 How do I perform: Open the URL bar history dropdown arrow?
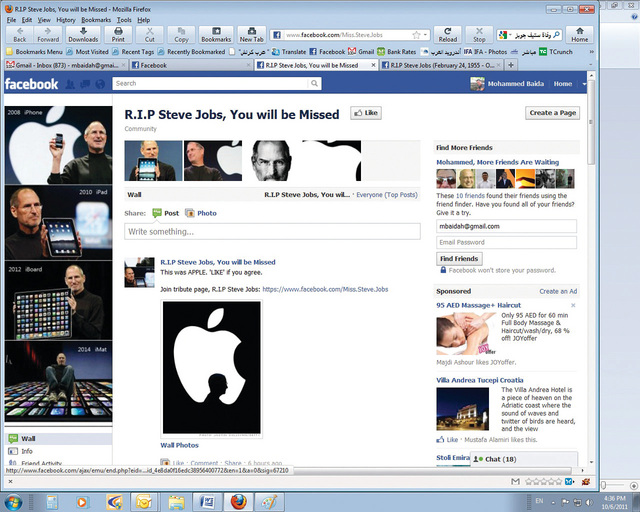425,35
